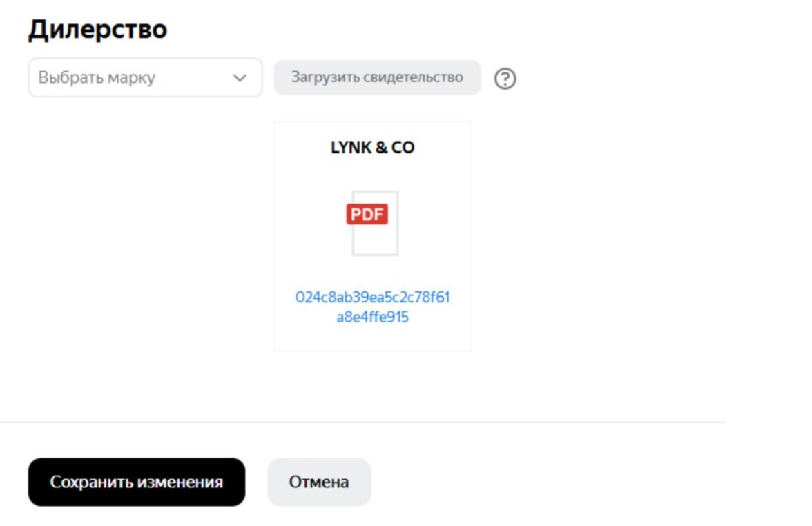Save changes with 'Сохранить изменения'

point(137,482)
